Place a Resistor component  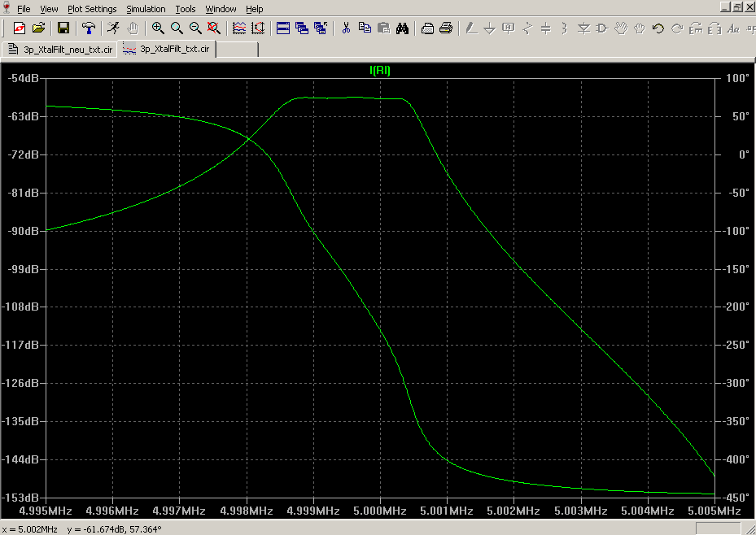pyautogui.click(x=527, y=28)
